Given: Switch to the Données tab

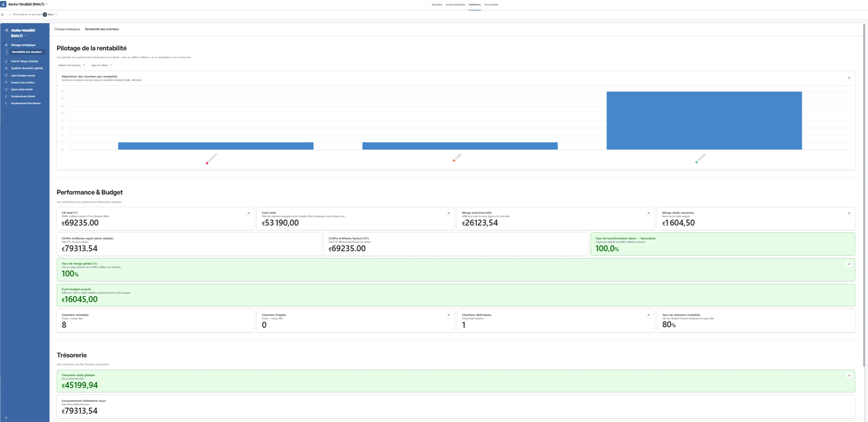Looking at the screenshot, I should [x=437, y=4].
